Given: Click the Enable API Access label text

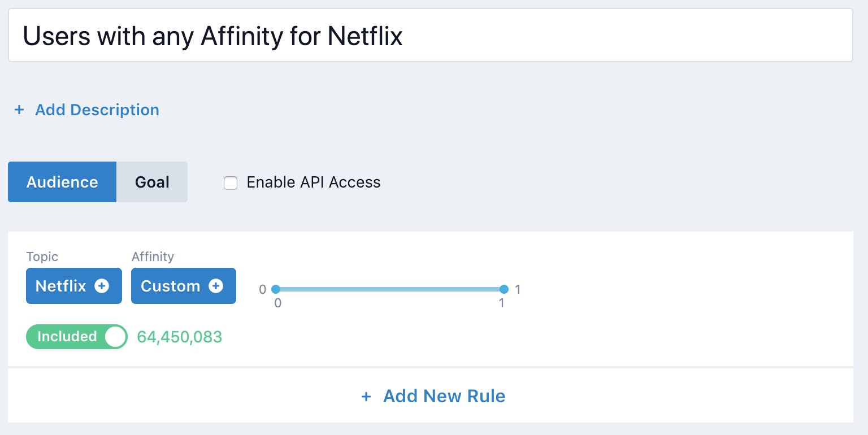Looking at the screenshot, I should pyautogui.click(x=314, y=182).
